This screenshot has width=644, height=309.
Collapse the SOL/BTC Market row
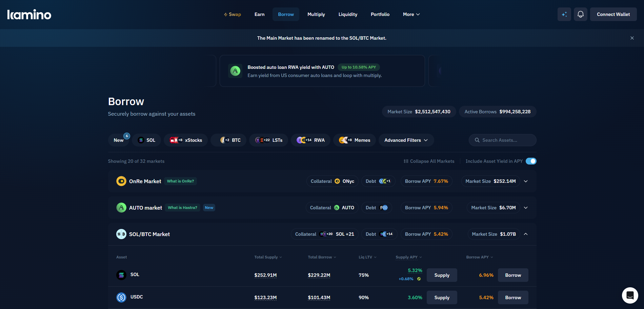pos(526,234)
